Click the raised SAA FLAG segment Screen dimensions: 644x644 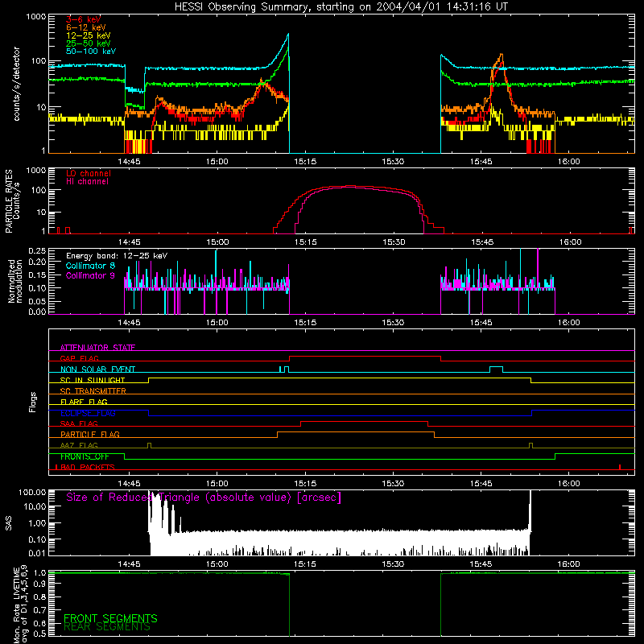(365, 421)
